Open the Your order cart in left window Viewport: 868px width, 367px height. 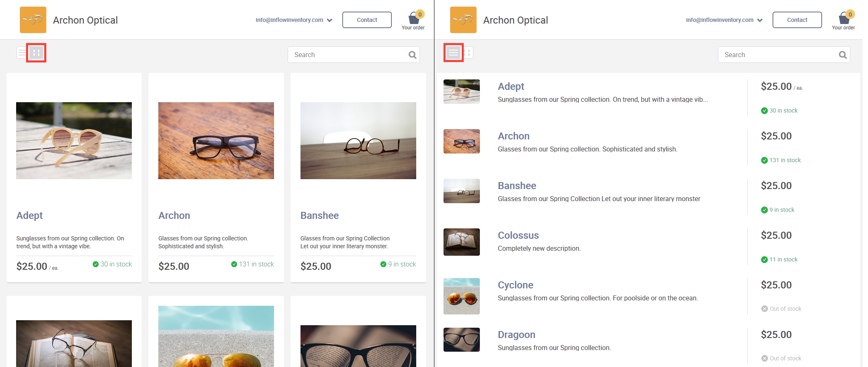(413, 20)
